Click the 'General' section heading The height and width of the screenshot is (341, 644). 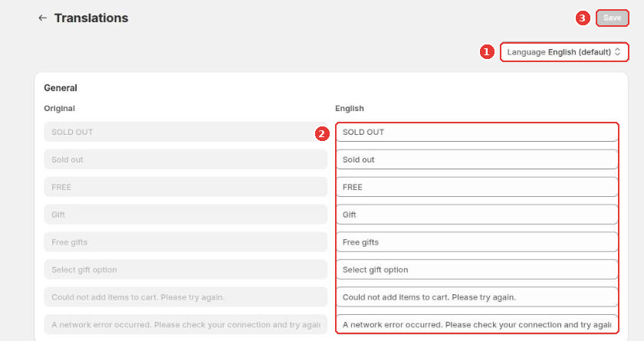pyautogui.click(x=61, y=88)
